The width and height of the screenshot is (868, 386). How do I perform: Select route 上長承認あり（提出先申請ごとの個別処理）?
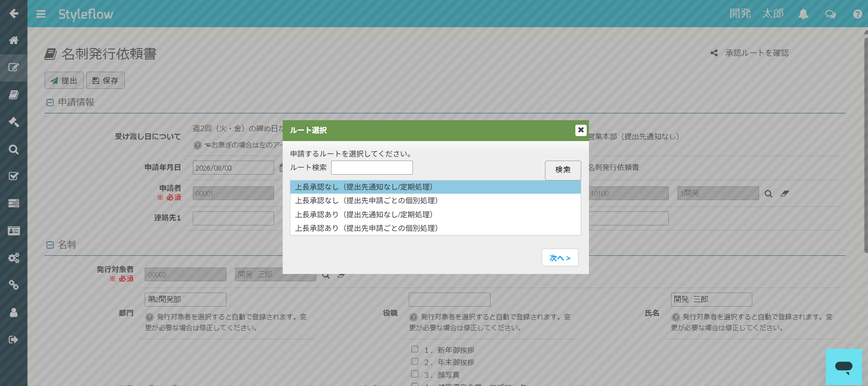(436, 228)
